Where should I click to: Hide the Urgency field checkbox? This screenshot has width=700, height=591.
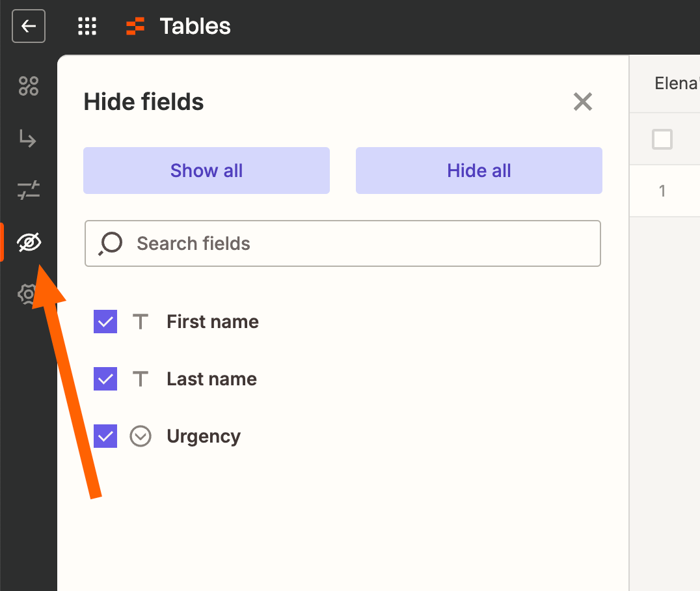(105, 436)
